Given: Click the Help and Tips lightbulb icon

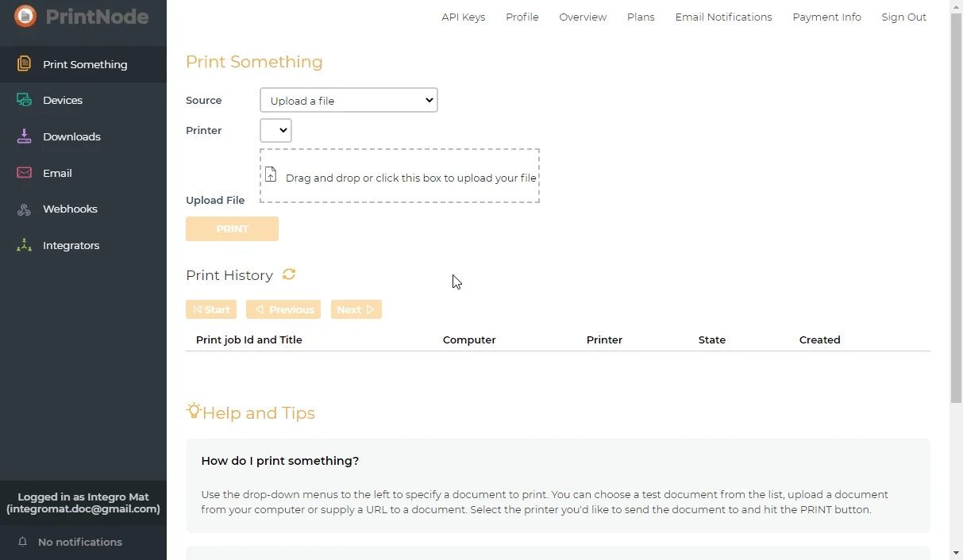Looking at the screenshot, I should [x=194, y=411].
